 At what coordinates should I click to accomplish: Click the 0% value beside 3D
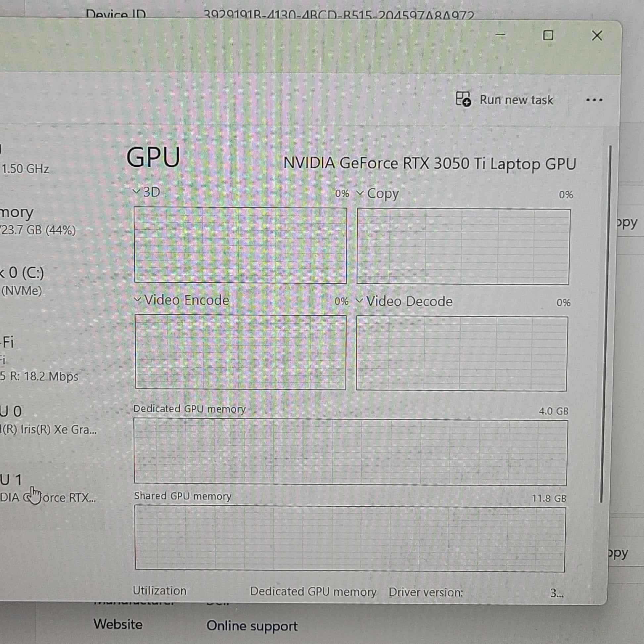(x=342, y=193)
